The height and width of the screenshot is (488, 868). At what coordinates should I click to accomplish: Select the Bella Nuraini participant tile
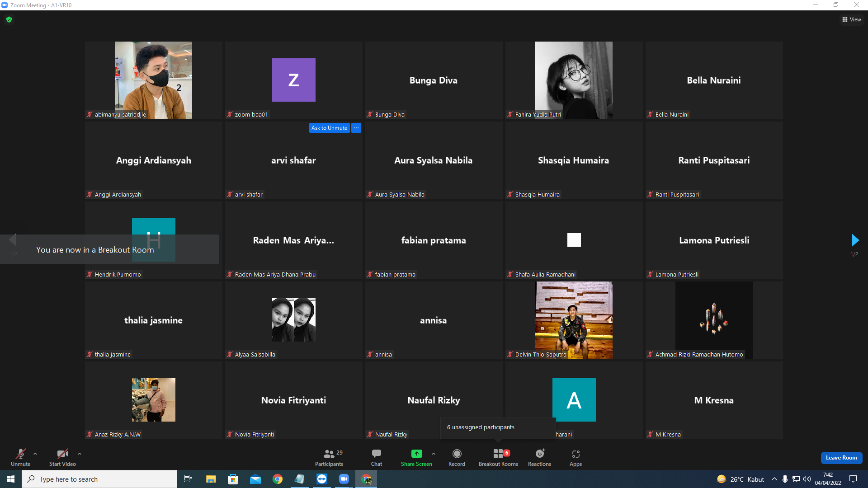click(714, 80)
